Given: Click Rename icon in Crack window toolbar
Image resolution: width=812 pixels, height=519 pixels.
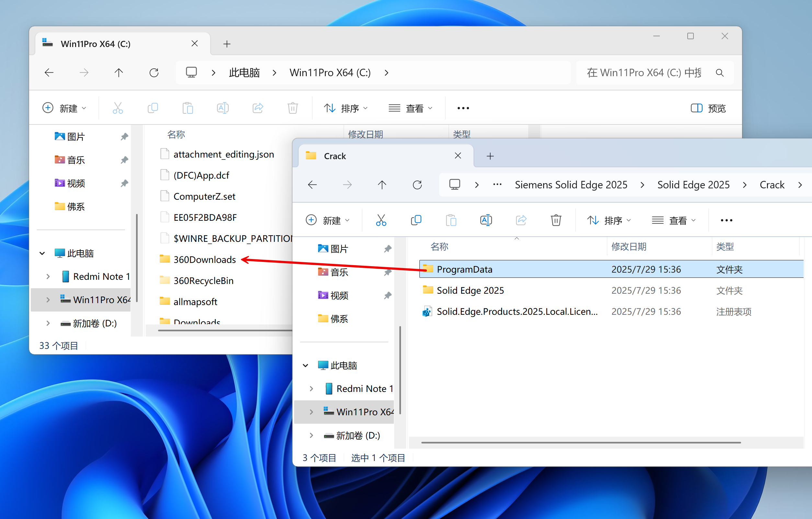Looking at the screenshot, I should pyautogui.click(x=486, y=220).
